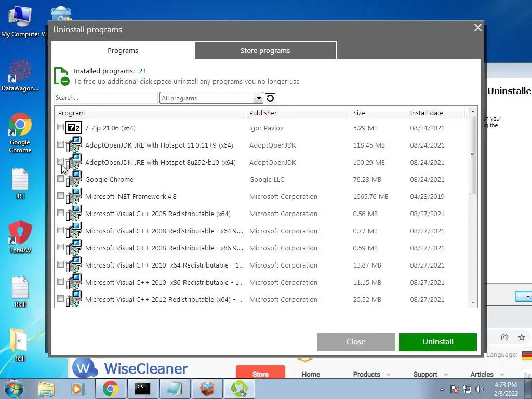Select DataWagon desktop shortcut
This screenshot has width=532, height=399.
(20, 75)
